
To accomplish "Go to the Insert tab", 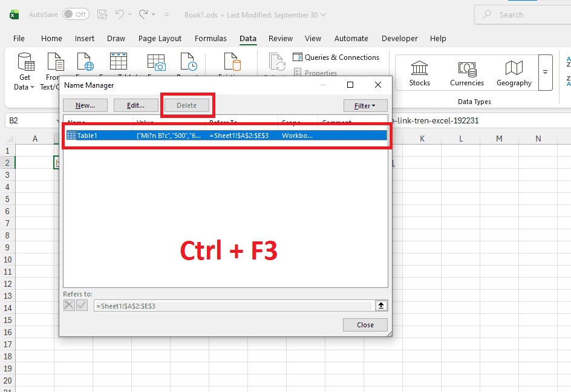I will click(85, 38).
